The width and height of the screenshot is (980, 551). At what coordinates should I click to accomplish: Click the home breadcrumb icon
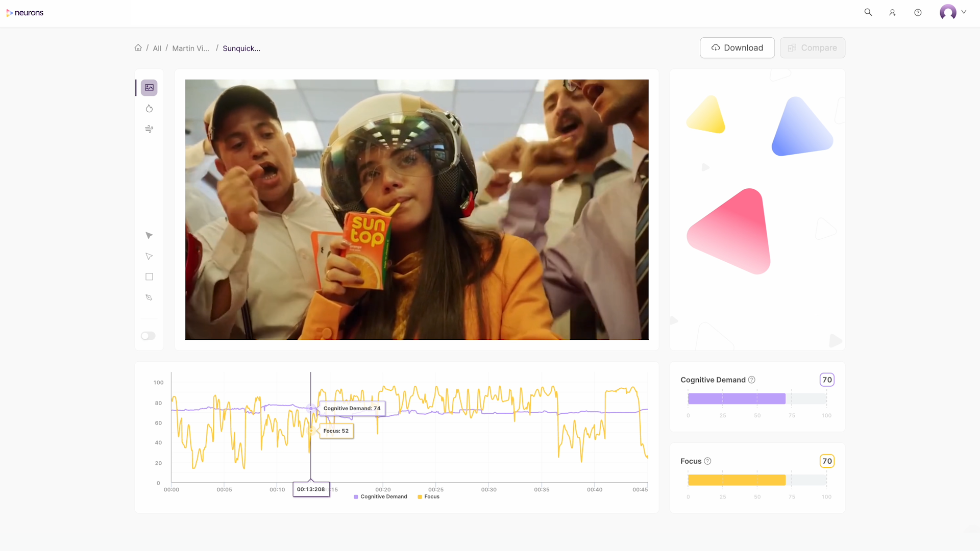[138, 48]
